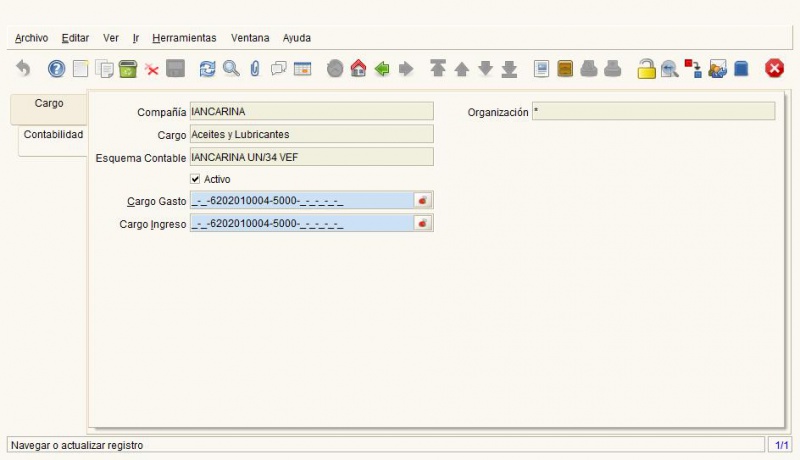Click the green recycle-bin delete icon
Viewport: 800px width, 460px height.
(x=128, y=69)
